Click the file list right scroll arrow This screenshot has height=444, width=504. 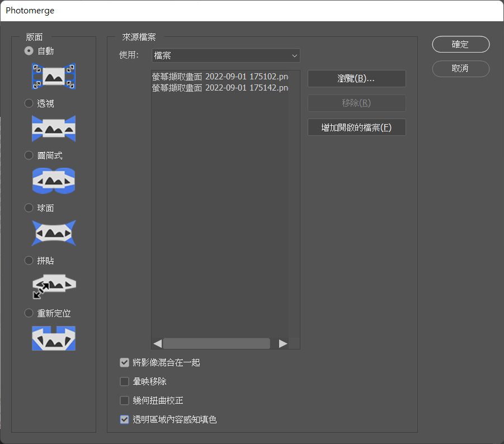tap(283, 343)
